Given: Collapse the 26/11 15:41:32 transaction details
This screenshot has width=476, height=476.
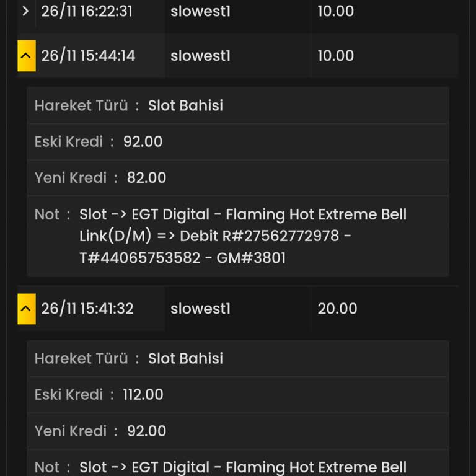Looking at the screenshot, I should click(26, 309).
